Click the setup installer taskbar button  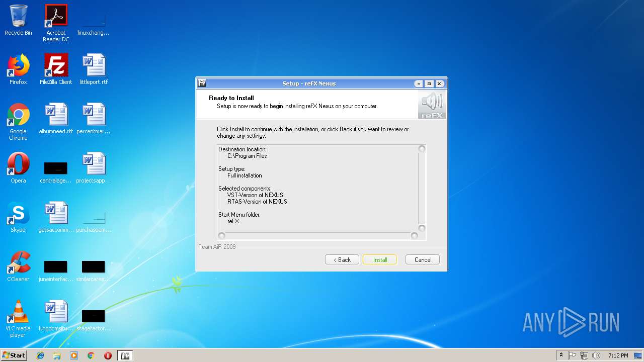[125, 355]
